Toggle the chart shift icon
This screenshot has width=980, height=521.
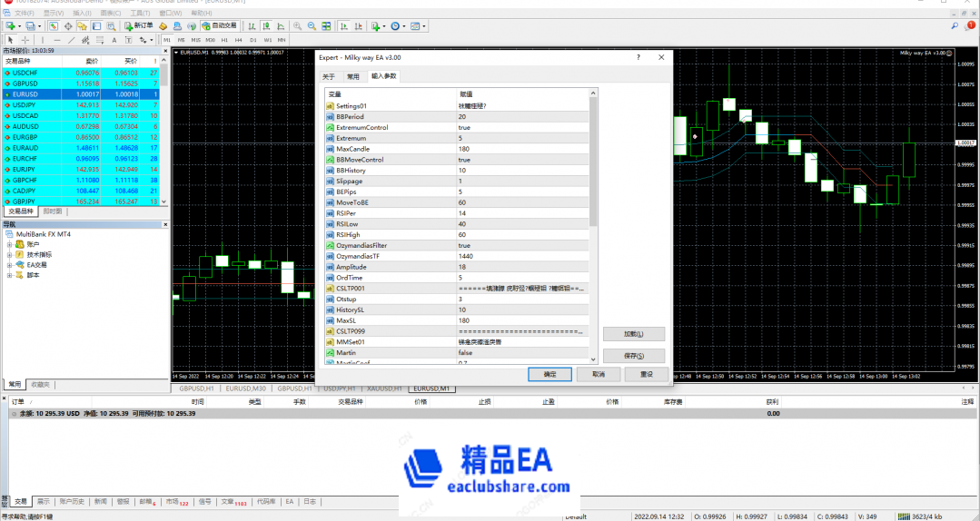pos(358,26)
